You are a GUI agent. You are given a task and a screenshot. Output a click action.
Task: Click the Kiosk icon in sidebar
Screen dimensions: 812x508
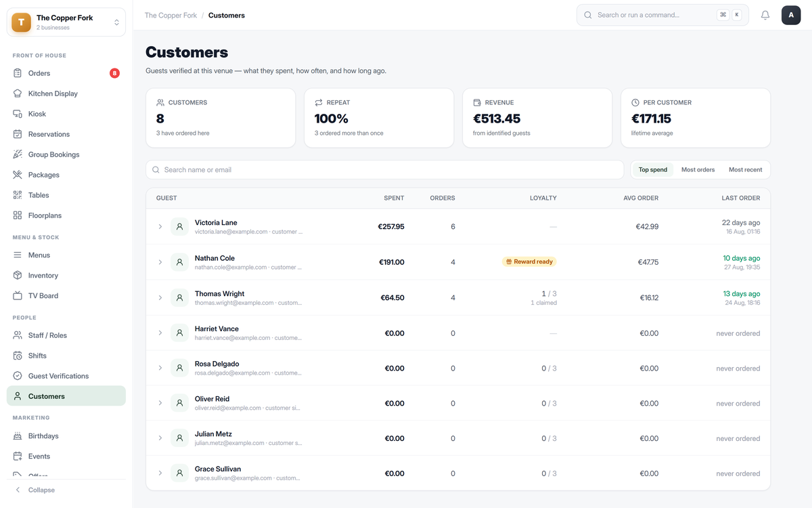click(x=18, y=114)
